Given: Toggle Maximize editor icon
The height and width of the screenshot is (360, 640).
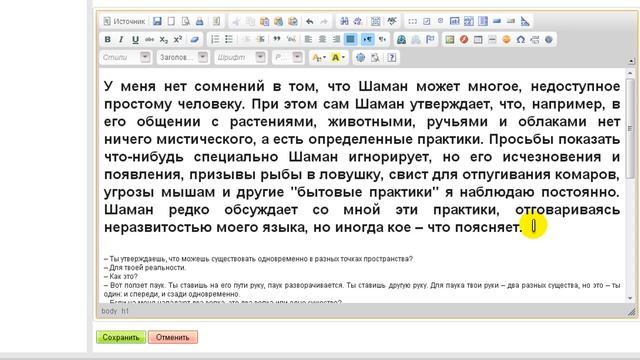Looking at the screenshot, I should [x=360, y=58].
